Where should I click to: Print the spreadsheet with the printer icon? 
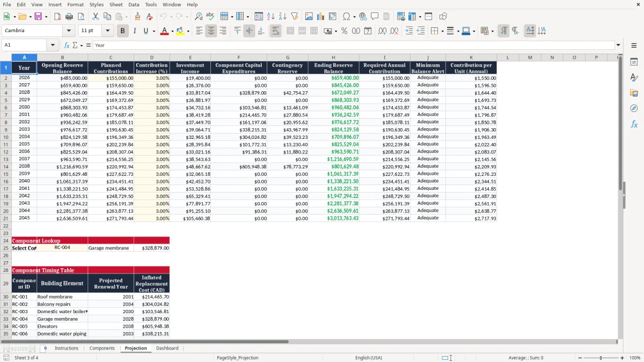click(x=69, y=17)
